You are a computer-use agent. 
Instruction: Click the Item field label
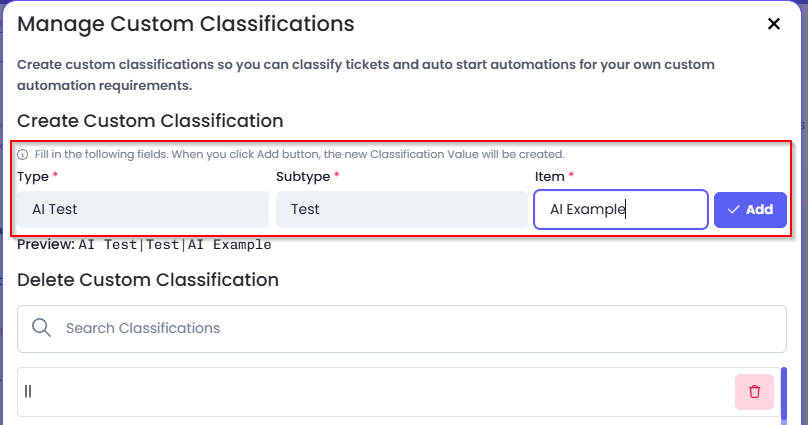pos(549,177)
